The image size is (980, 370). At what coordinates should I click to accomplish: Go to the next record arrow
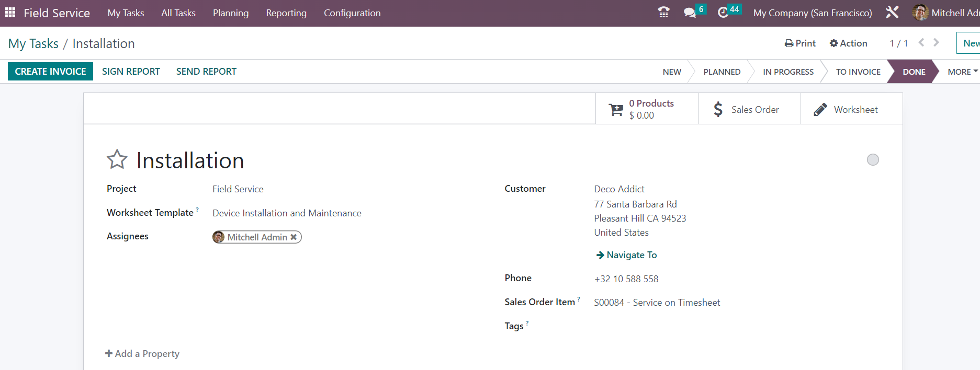tap(937, 43)
